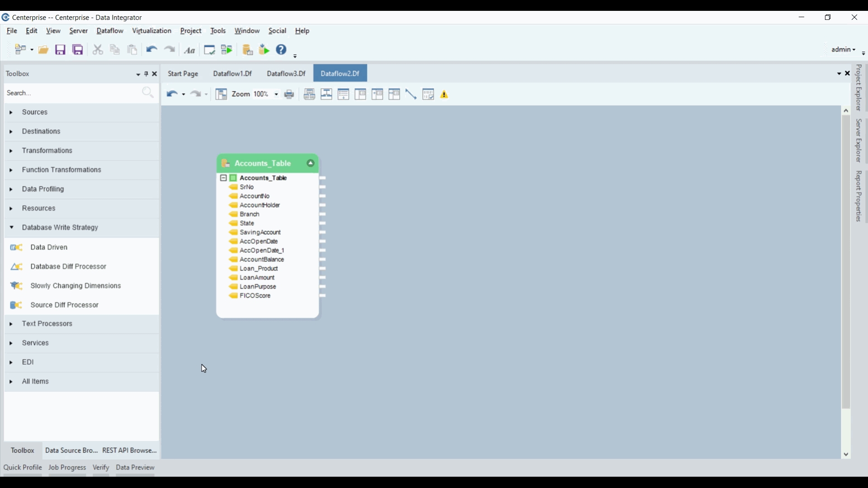Image resolution: width=868 pixels, height=488 pixels.
Task: Click the Font 'Aa' icon
Action: [x=190, y=50]
